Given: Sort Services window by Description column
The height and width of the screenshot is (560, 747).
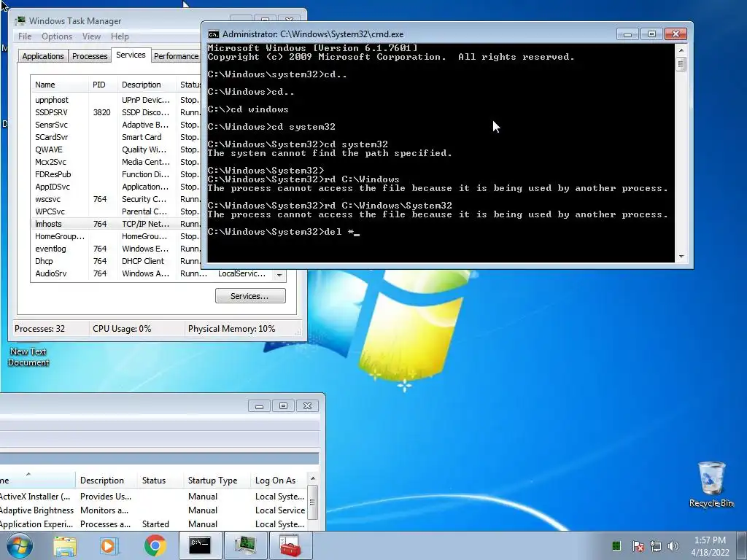Looking at the screenshot, I should [107, 481].
